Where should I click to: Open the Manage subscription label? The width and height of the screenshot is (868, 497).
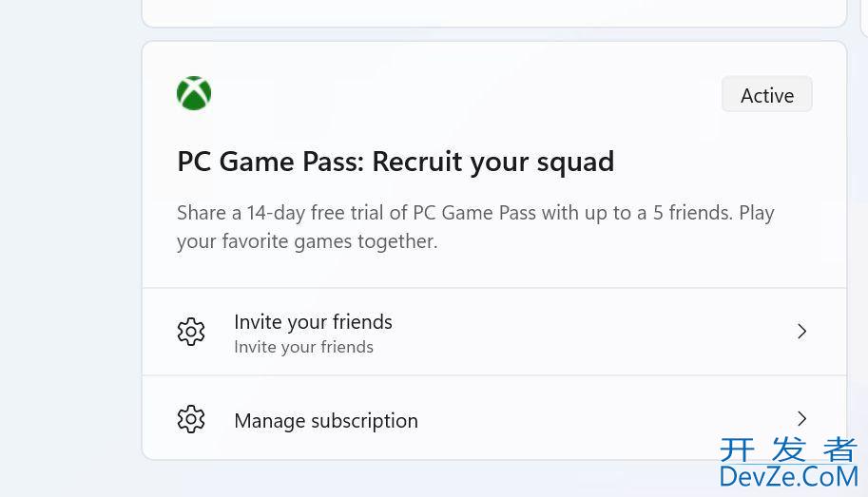click(325, 421)
